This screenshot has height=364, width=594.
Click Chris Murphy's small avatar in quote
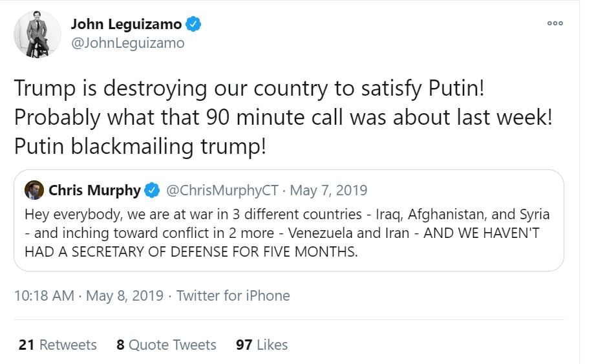[x=34, y=190]
